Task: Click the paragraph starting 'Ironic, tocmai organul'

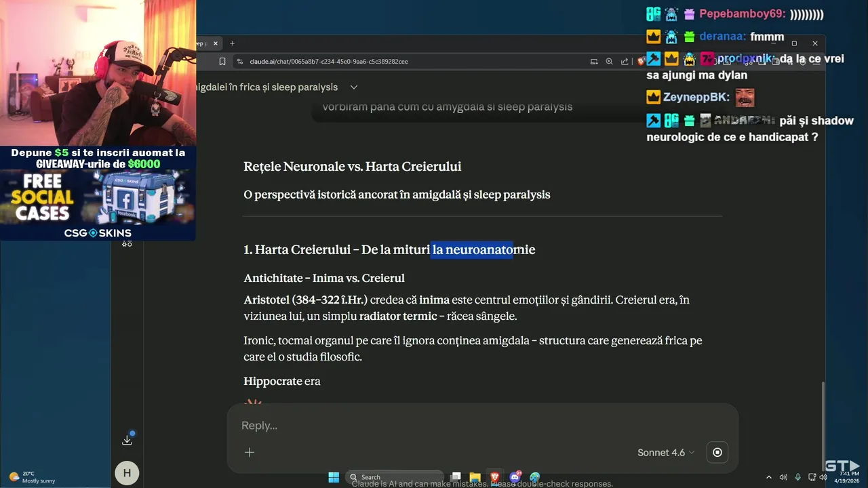Action: [x=473, y=348]
